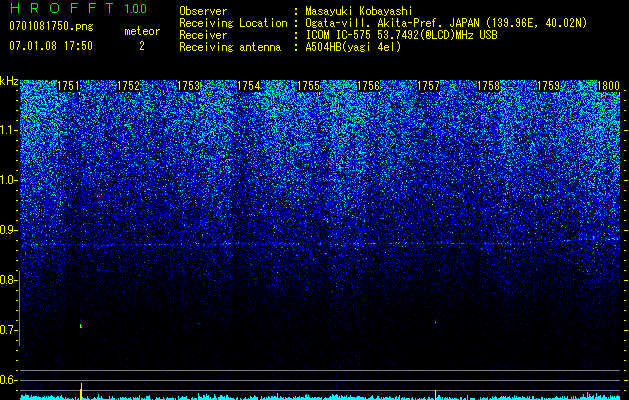This screenshot has height=400, width=629.
Task: Click the 0.8 kHz axis label
Action: (x=9, y=280)
